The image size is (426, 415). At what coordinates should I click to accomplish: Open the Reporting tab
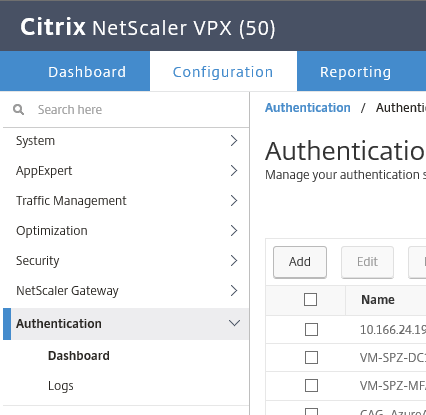point(355,72)
